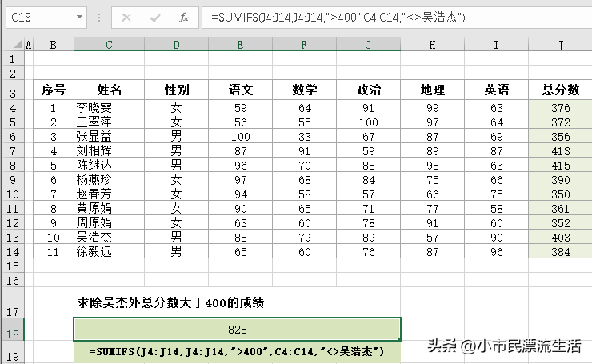Click 王翠萍's 政治 score 100
The image size is (592, 364).
click(368, 122)
